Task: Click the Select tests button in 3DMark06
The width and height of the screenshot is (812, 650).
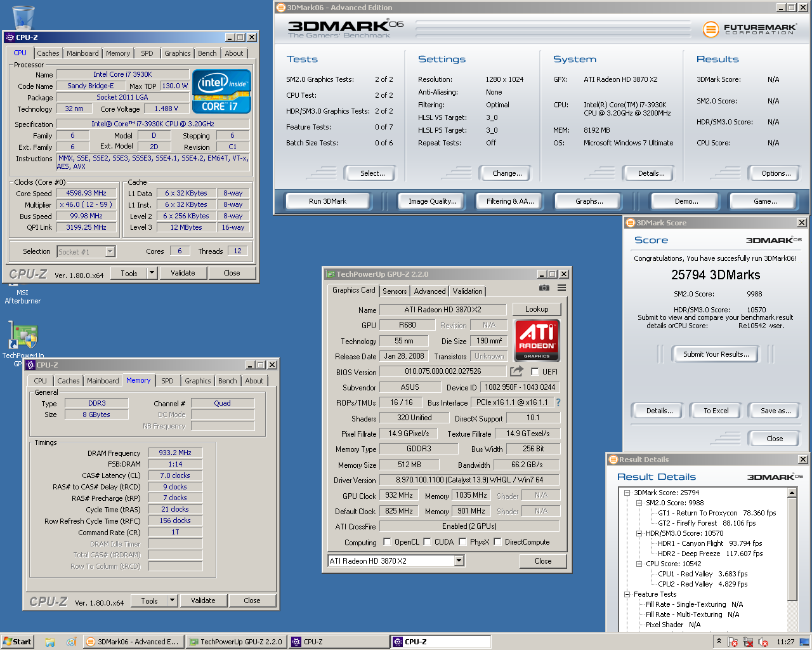Action: coord(372,173)
